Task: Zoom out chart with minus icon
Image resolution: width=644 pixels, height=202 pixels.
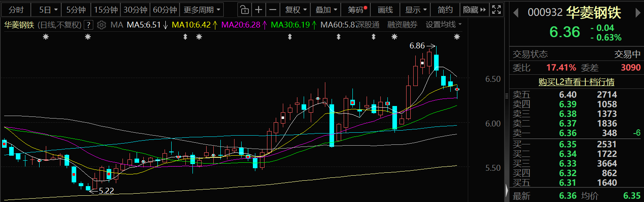Action: pyautogui.click(x=272, y=9)
